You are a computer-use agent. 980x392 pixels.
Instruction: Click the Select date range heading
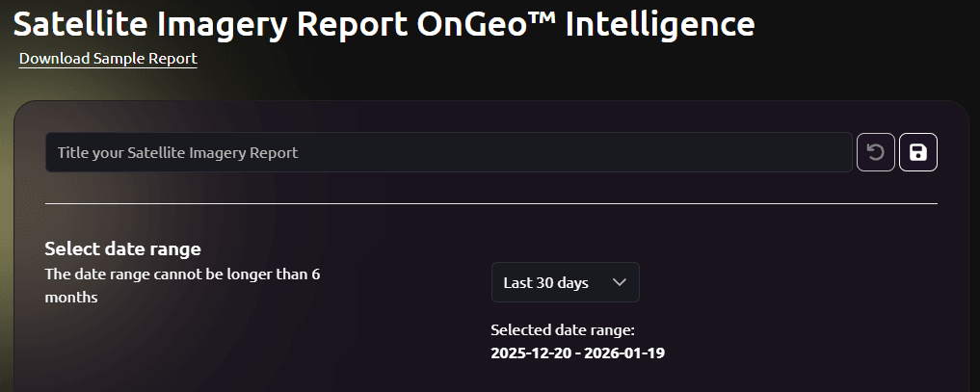[122, 249]
